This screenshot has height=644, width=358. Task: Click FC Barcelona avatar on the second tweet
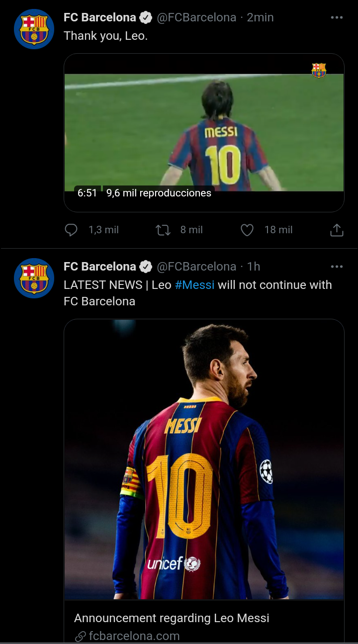34,278
